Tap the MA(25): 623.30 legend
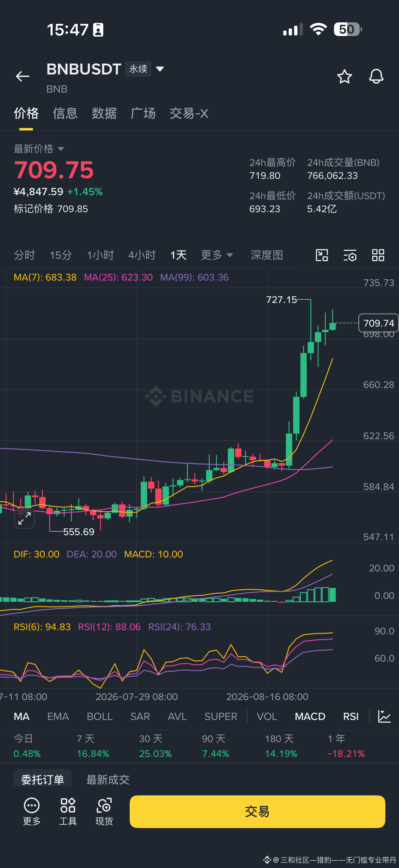The image size is (399, 868). click(118, 277)
